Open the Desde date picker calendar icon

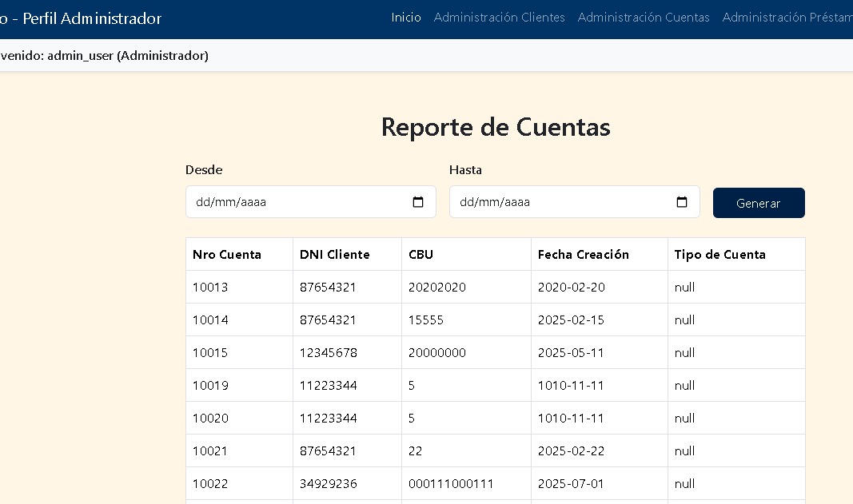(x=418, y=202)
